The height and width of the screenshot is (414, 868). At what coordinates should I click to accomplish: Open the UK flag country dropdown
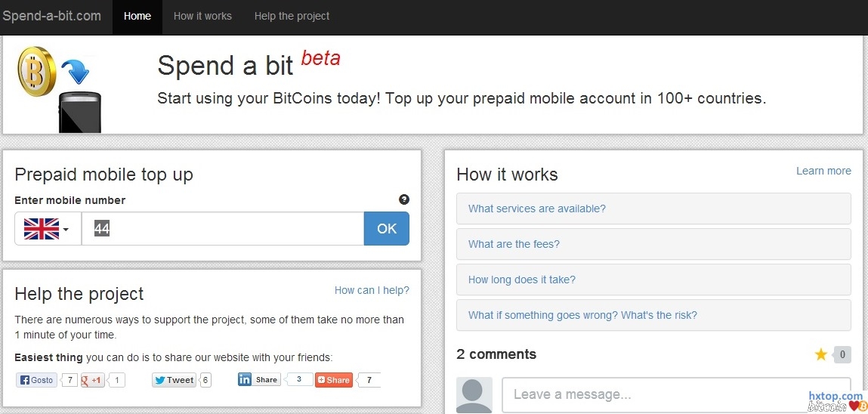point(48,228)
